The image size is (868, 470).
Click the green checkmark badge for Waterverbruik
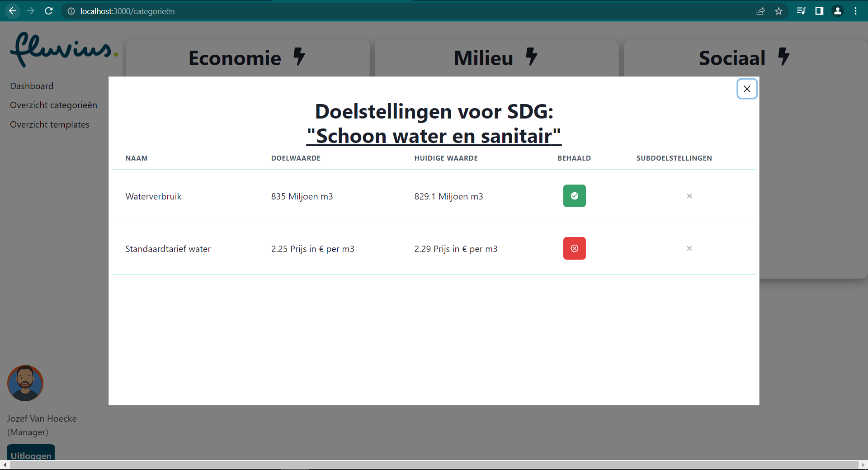click(x=574, y=196)
